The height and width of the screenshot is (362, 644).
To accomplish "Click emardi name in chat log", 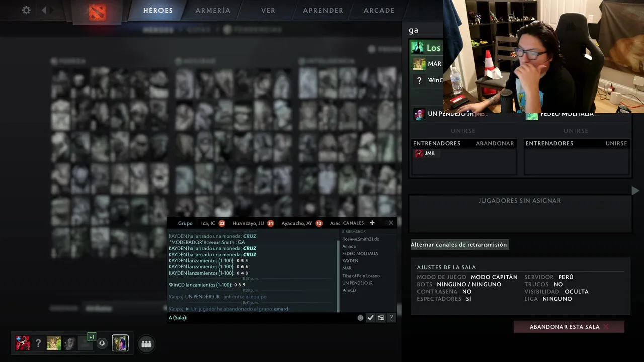I will (282, 309).
